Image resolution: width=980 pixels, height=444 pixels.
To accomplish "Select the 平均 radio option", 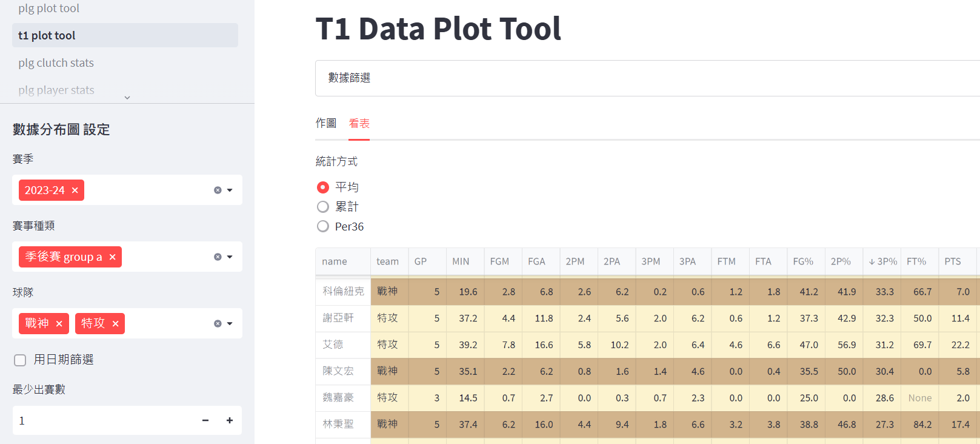I will 323,187.
